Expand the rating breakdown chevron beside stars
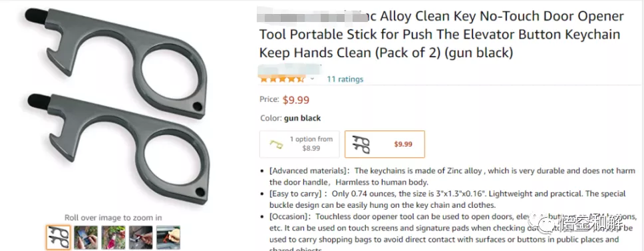The width and height of the screenshot is (644, 251). [312, 79]
